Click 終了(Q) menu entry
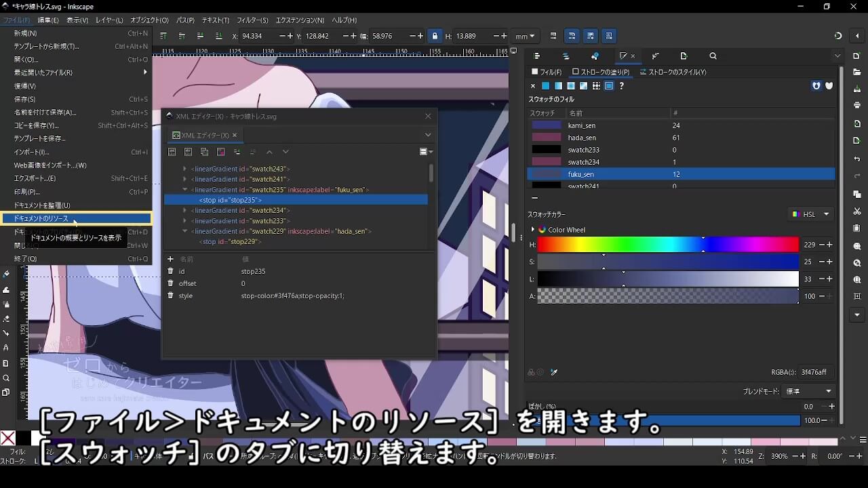 click(x=76, y=258)
